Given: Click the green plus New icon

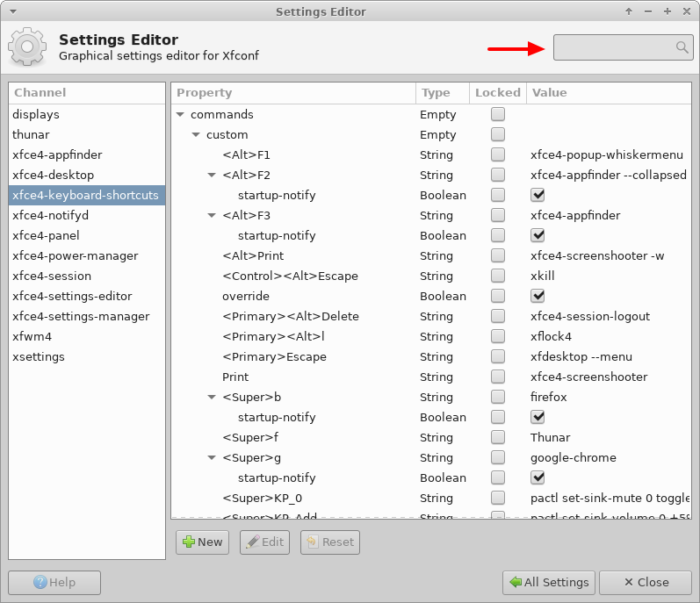Looking at the screenshot, I should 188,542.
